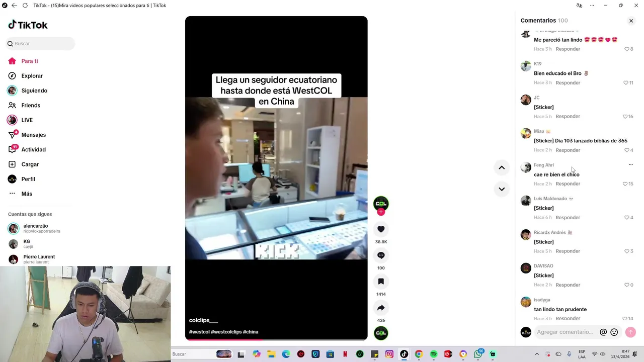Click the video progress bar
This screenshot has width=644, height=362.
tap(276, 339)
